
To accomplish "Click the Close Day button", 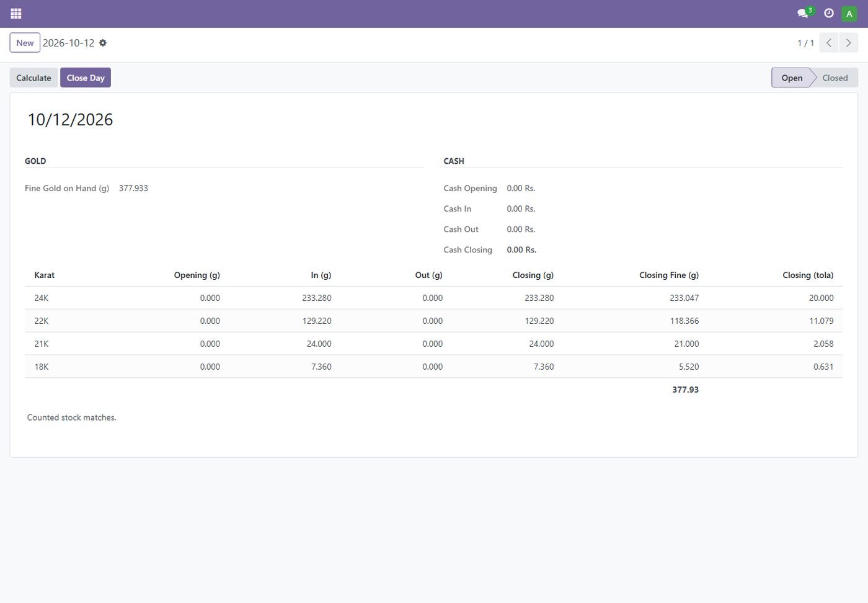I will click(86, 78).
